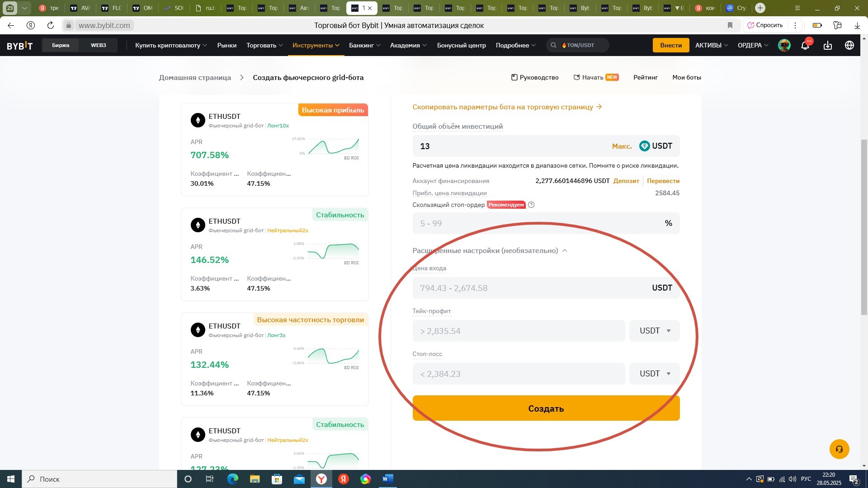868x488 pixels.
Task: Expand the Торговать menu
Action: [x=264, y=45]
